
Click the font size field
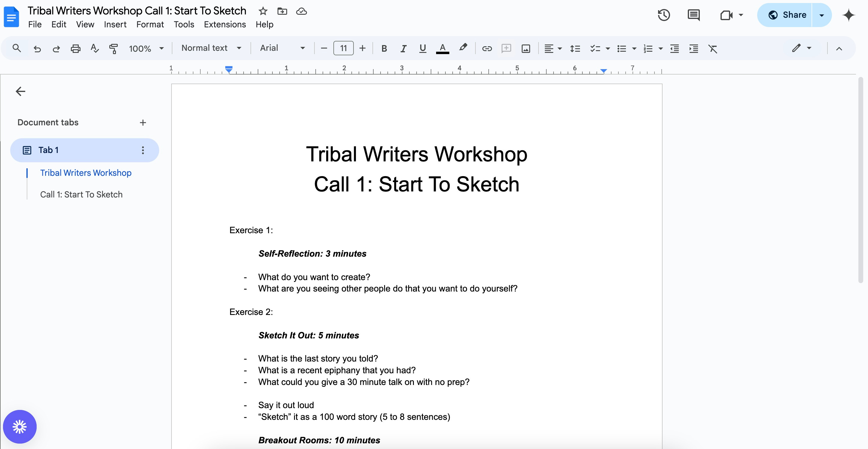[x=343, y=48]
